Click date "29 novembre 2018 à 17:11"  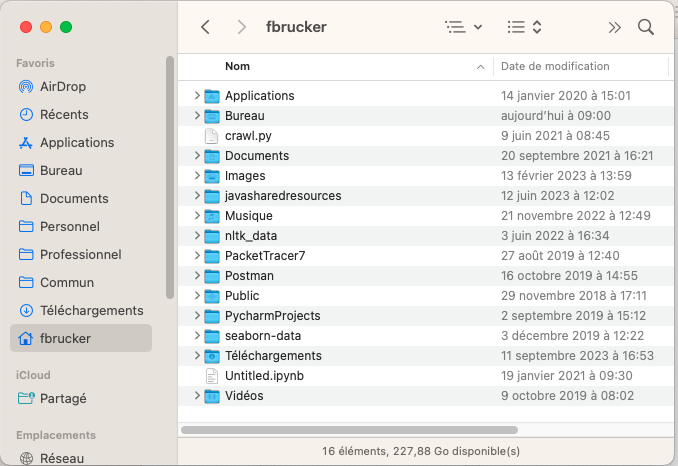pyautogui.click(x=574, y=296)
